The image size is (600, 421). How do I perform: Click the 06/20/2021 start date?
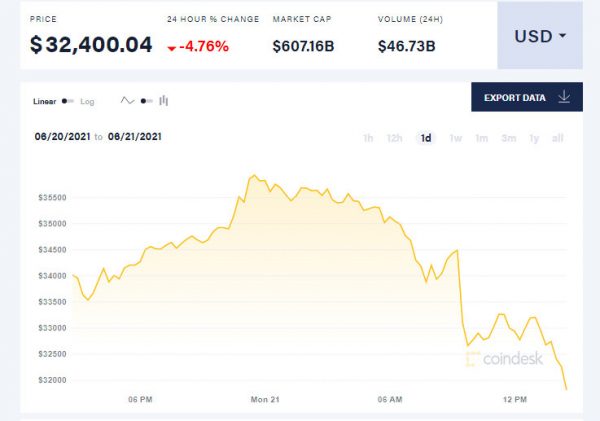[62, 137]
